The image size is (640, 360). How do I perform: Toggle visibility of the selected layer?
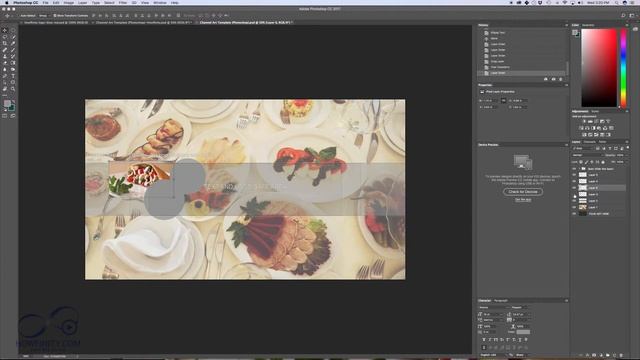pyautogui.click(x=574, y=188)
